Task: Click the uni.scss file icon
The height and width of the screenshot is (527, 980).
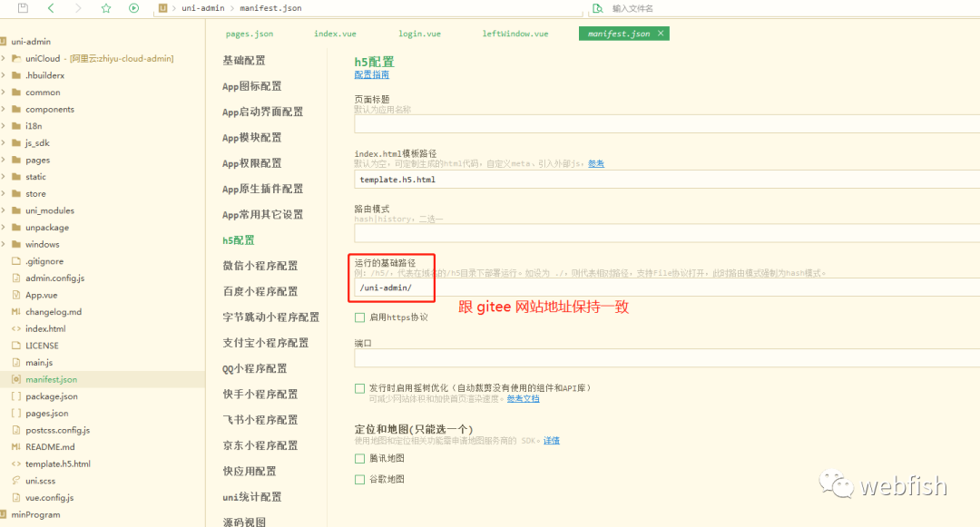Action: coord(16,481)
